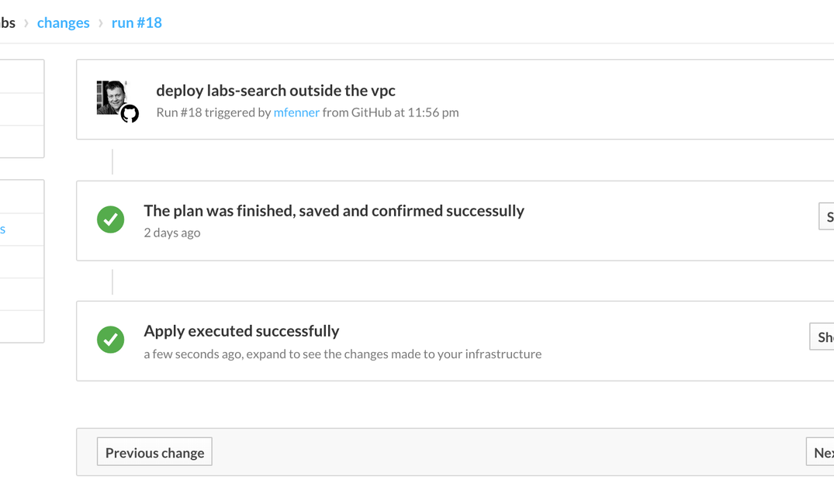Click the partially visible blue sidebar link
834x504 pixels.
[x=3, y=230]
